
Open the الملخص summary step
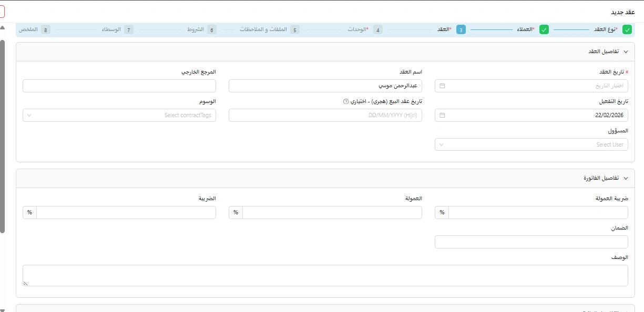pos(35,29)
